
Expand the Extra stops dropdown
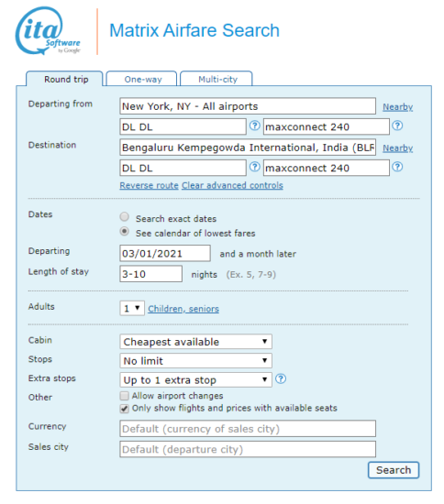coord(195,380)
